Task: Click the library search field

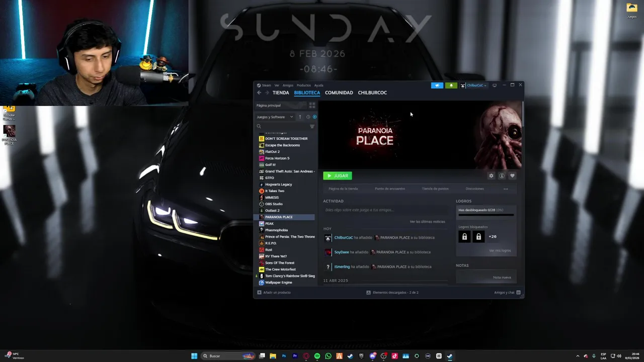Action: [282, 127]
